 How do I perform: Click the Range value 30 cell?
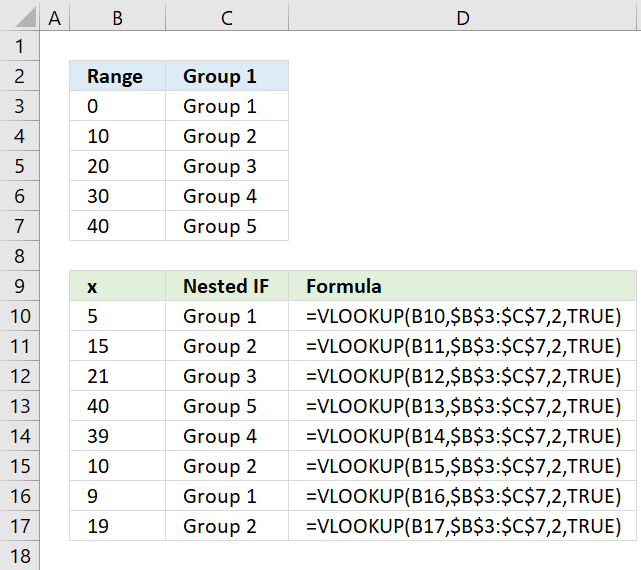(118, 196)
